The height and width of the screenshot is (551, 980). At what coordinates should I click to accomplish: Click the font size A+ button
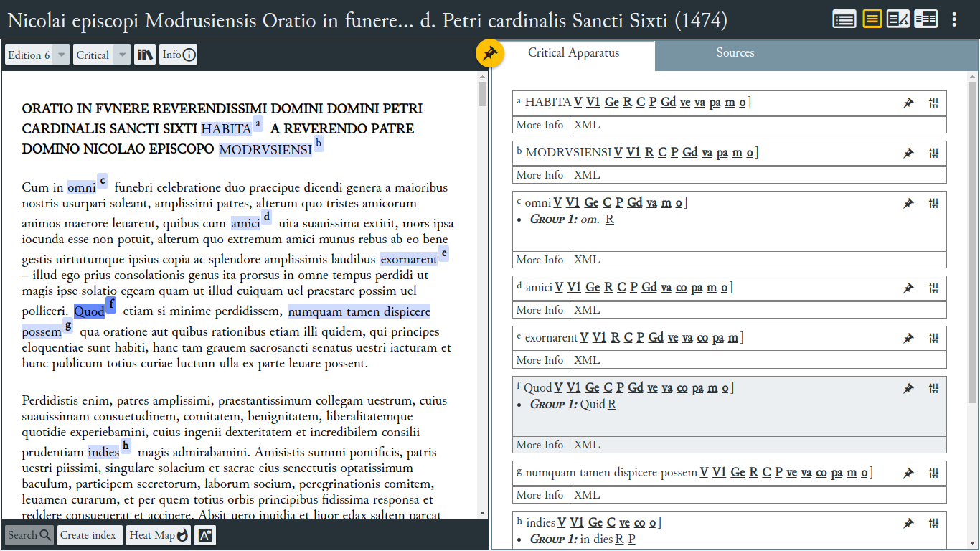tap(204, 535)
